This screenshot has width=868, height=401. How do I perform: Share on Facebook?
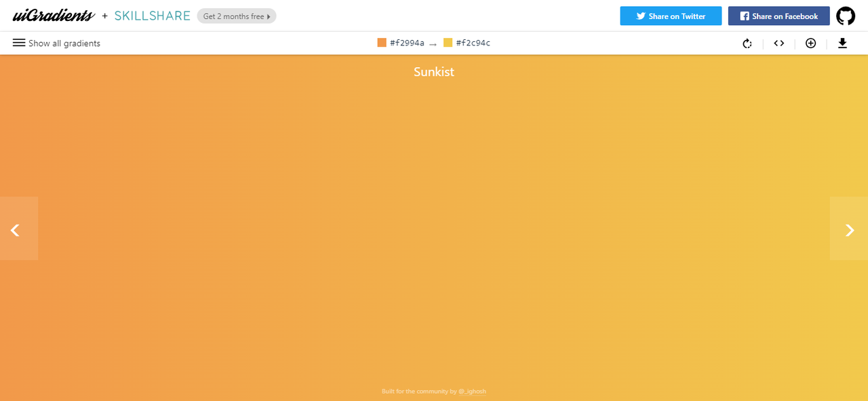(778, 16)
